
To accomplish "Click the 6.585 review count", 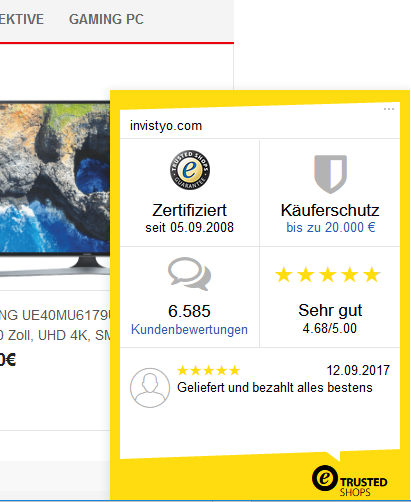I will (x=189, y=311).
